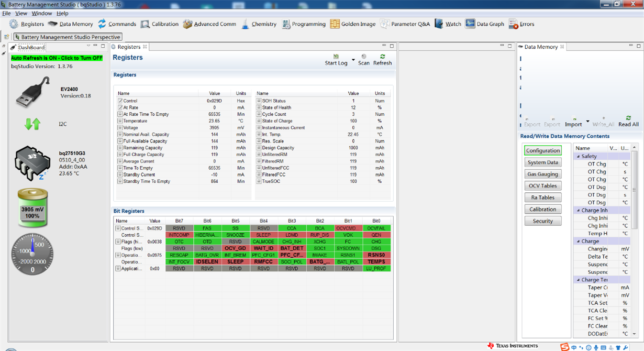Click the TEMPS bit cell
Image resolution: width=644 pixels, height=351 pixels.
(376, 261)
